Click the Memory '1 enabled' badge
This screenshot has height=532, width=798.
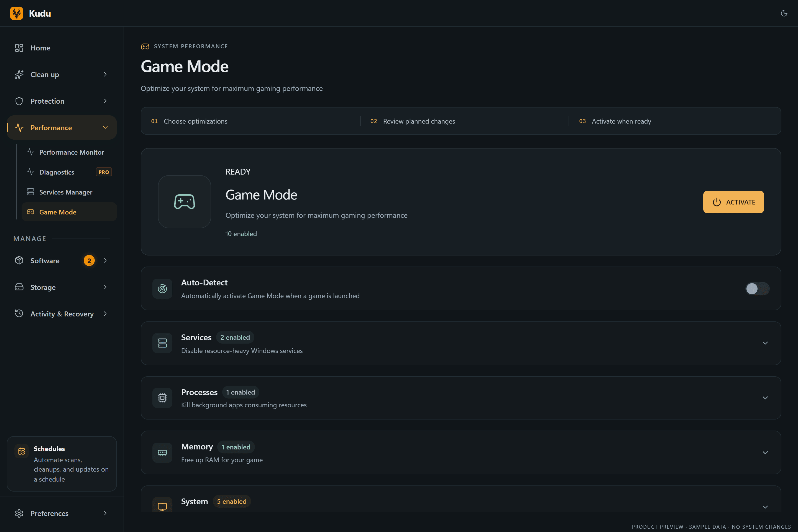pyautogui.click(x=236, y=447)
